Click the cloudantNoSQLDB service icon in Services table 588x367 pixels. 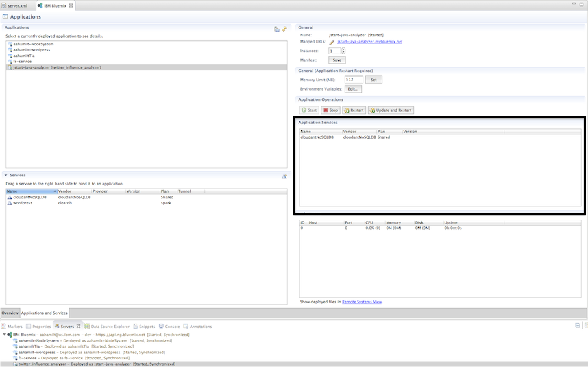10,197
